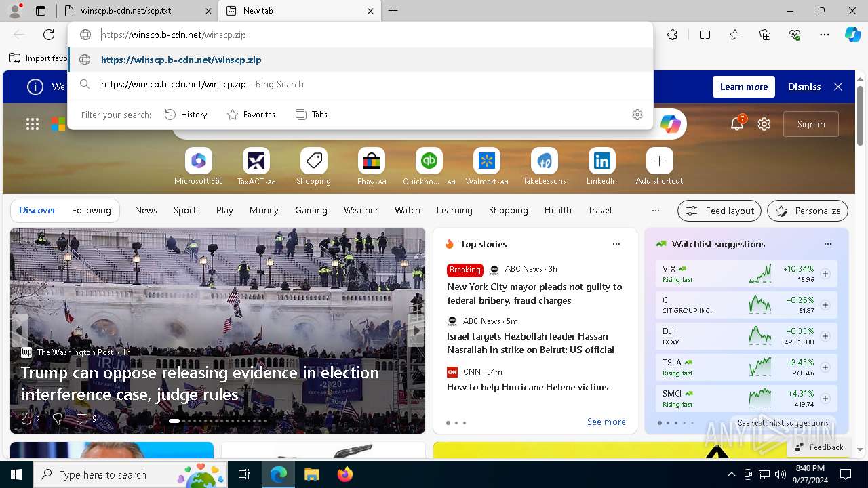The width and height of the screenshot is (868, 488).
Task: Select the winscp.zip URL suggestion
Action: pyautogui.click(x=361, y=60)
